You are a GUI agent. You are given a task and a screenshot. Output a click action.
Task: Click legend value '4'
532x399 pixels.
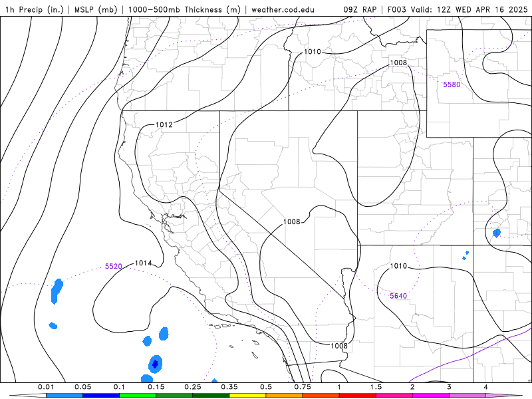(x=486, y=387)
